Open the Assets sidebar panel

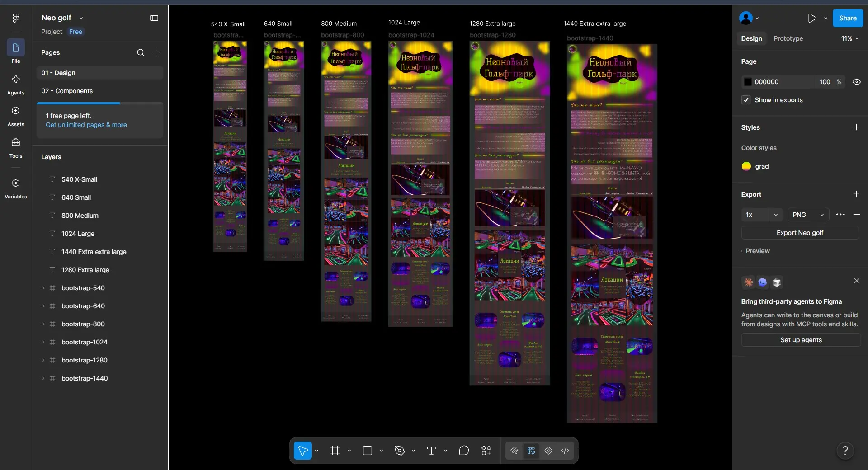pyautogui.click(x=16, y=116)
